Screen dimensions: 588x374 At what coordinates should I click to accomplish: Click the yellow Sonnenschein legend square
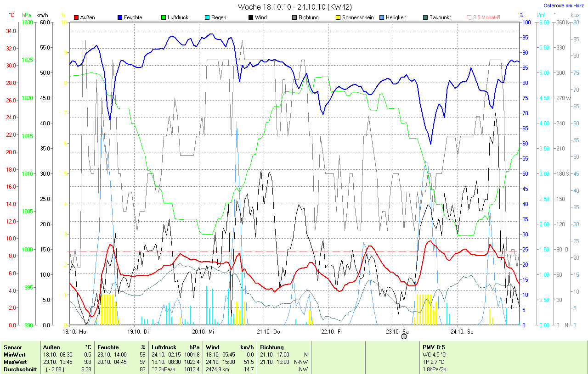338,17
